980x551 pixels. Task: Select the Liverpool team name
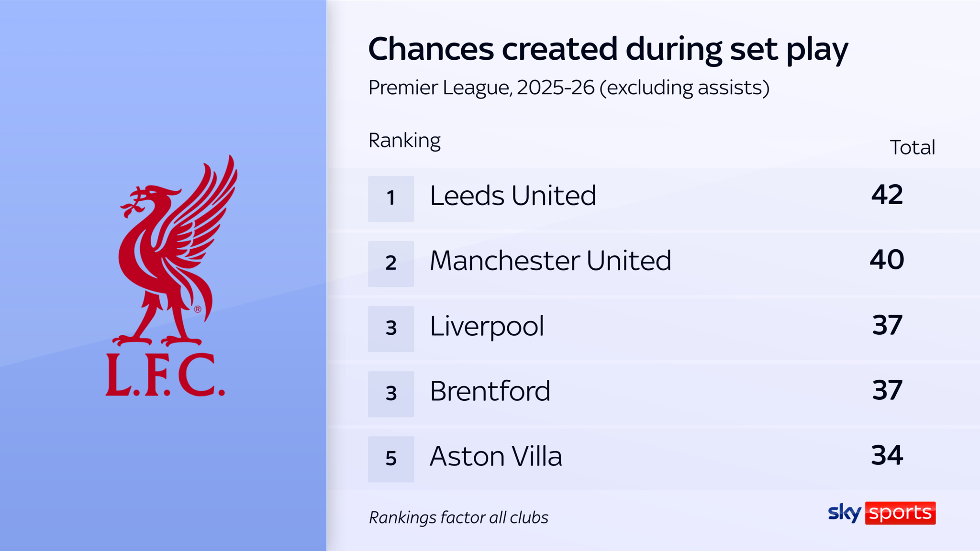pyautogui.click(x=487, y=326)
